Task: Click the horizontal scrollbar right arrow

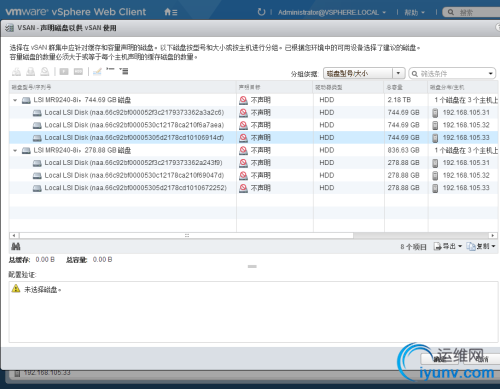Action: coord(493,236)
